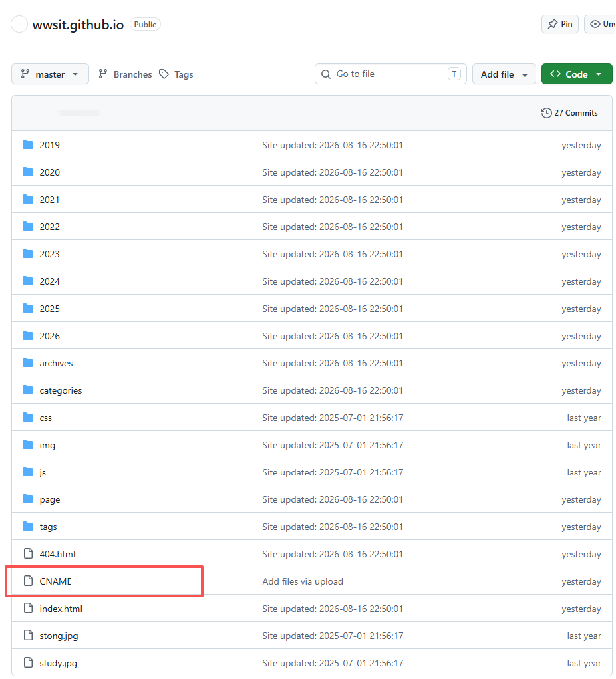This screenshot has height=679, width=616.
Task: Click the repository owner avatar circle
Action: pyautogui.click(x=19, y=24)
